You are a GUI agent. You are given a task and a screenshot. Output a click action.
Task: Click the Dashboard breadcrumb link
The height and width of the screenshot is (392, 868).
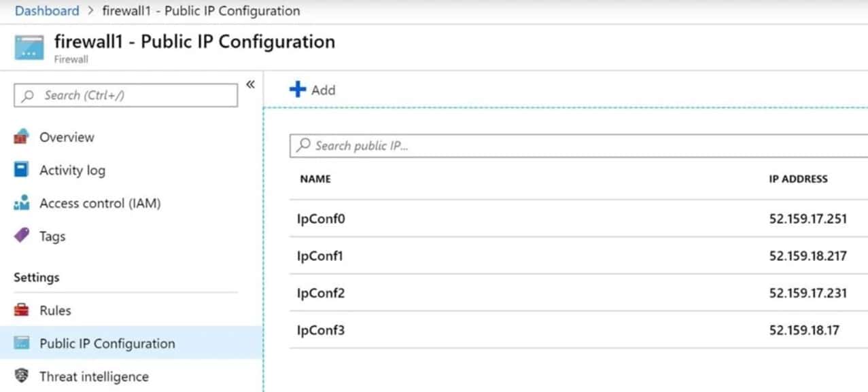[x=47, y=11]
